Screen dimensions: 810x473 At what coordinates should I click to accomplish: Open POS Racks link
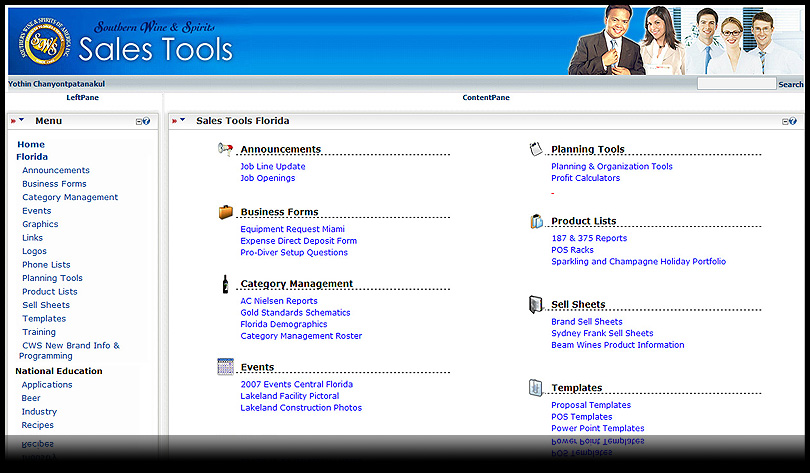[572, 250]
